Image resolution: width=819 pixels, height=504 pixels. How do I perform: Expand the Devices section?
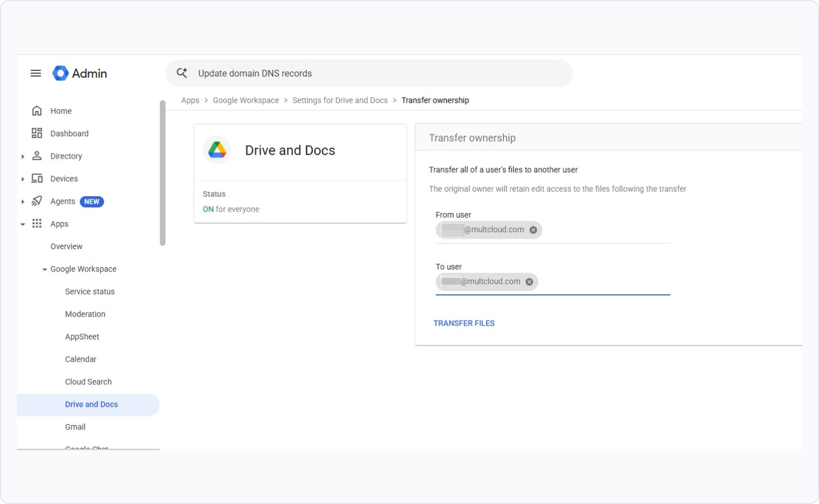[22, 179]
